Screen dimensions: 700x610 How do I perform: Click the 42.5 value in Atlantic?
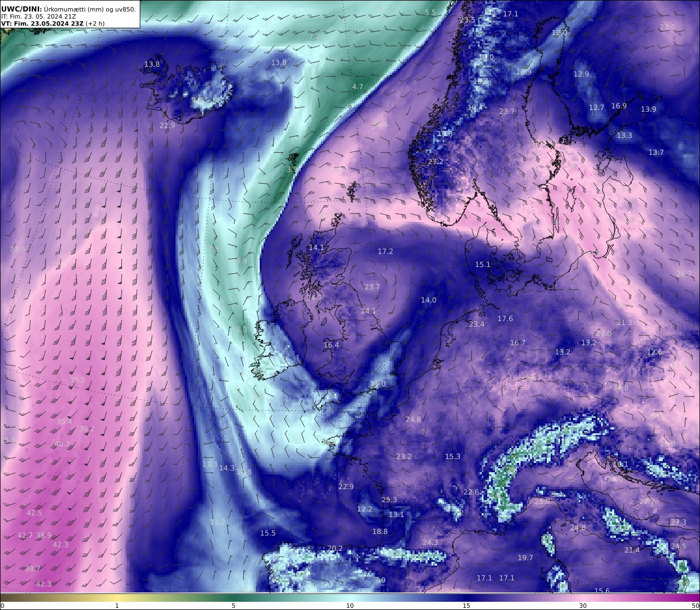[x=34, y=513]
